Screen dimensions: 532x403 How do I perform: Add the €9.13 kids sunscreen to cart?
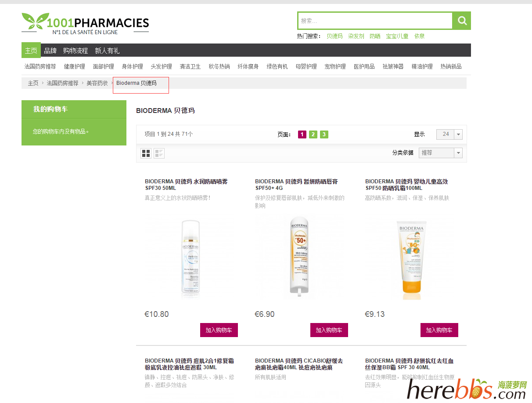pos(439,330)
